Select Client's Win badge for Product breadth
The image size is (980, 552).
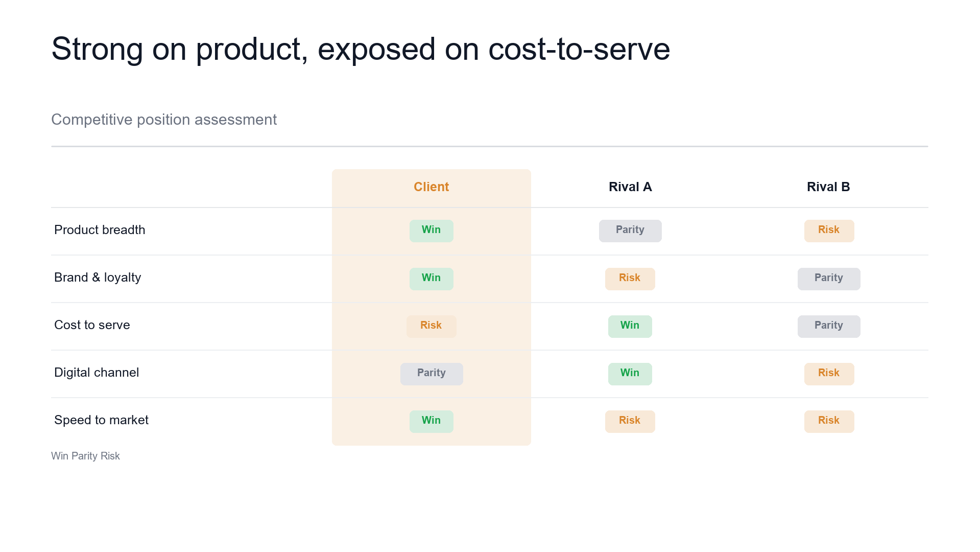pos(432,231)
